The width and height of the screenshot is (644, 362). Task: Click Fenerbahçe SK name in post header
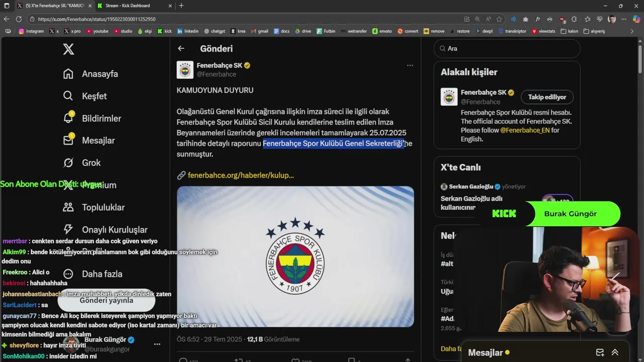click(219, 65)
